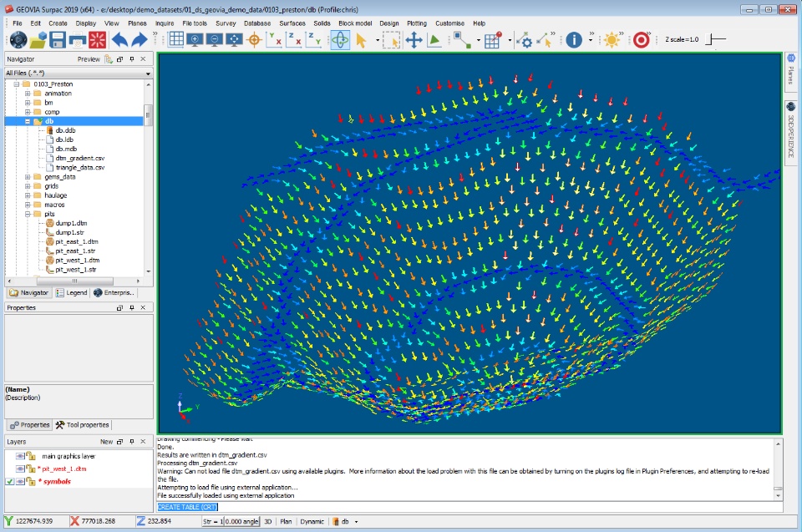This screenshot has height=532, width=802.
Task: Click the Zoom in monitor icon
Action: [x=196, y=40]
